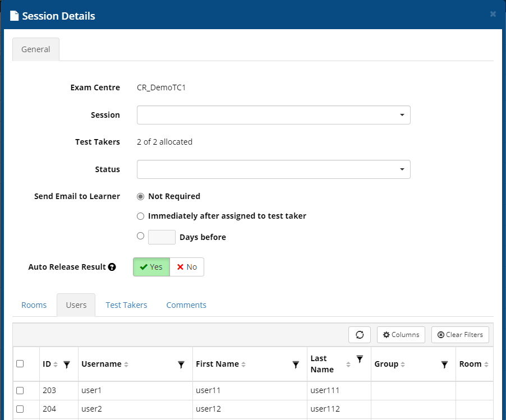The width and height of the screenshot is (506, 420).
Task: Click the filter icon on the Username column
Action: click(181, 364)
